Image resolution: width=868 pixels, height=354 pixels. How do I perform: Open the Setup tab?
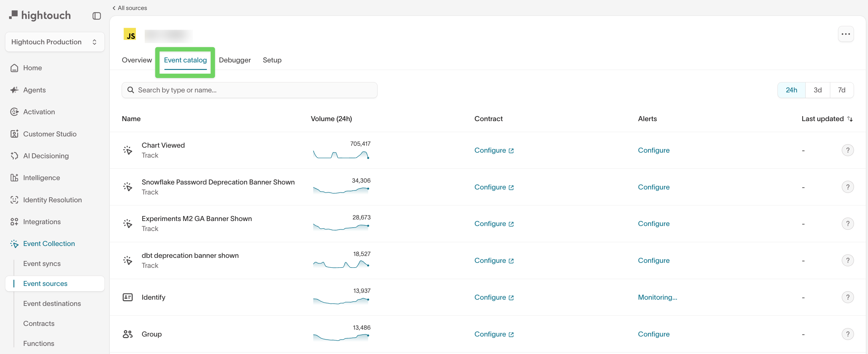(x=272, y=60)
